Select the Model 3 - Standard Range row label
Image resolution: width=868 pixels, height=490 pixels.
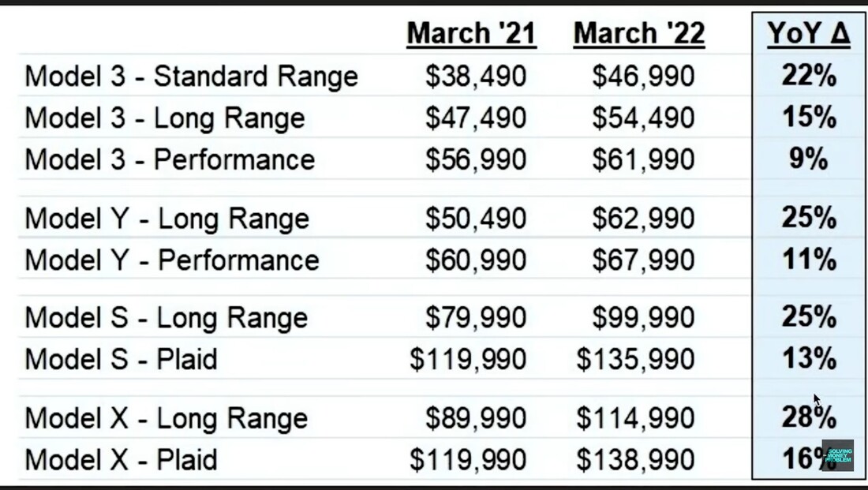(192, 77)
